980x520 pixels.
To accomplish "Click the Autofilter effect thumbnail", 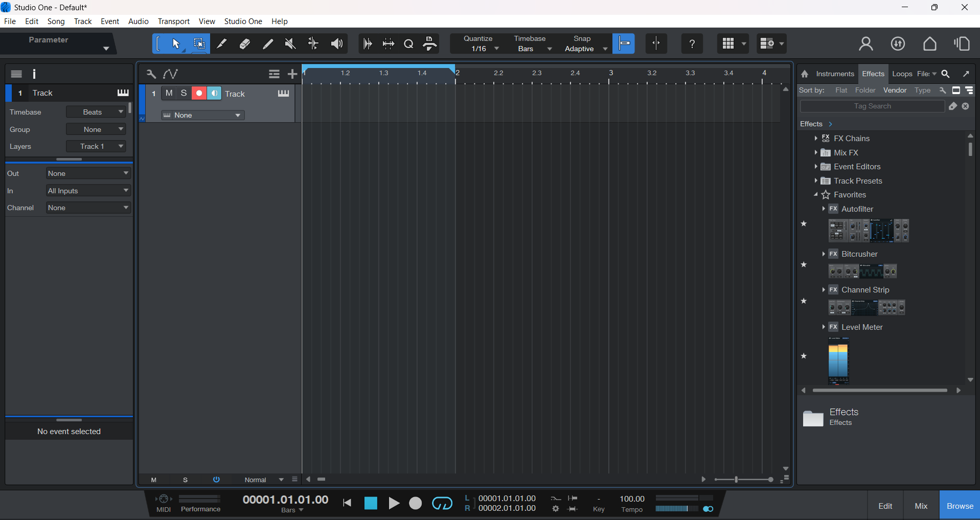I will tap(869, 231).
